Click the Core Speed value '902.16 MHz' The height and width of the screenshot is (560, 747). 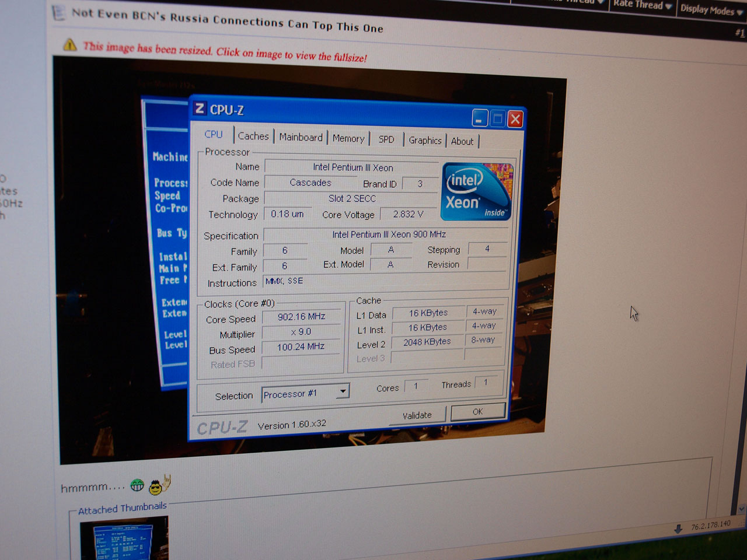coord(301,317)
